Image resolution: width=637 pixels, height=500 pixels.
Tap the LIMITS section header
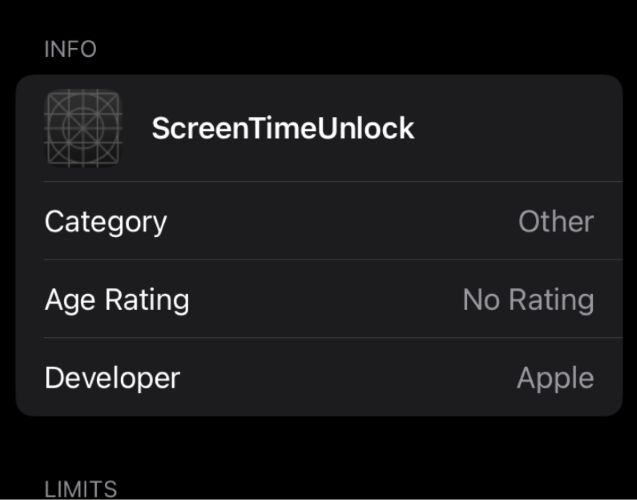point(80,489)
